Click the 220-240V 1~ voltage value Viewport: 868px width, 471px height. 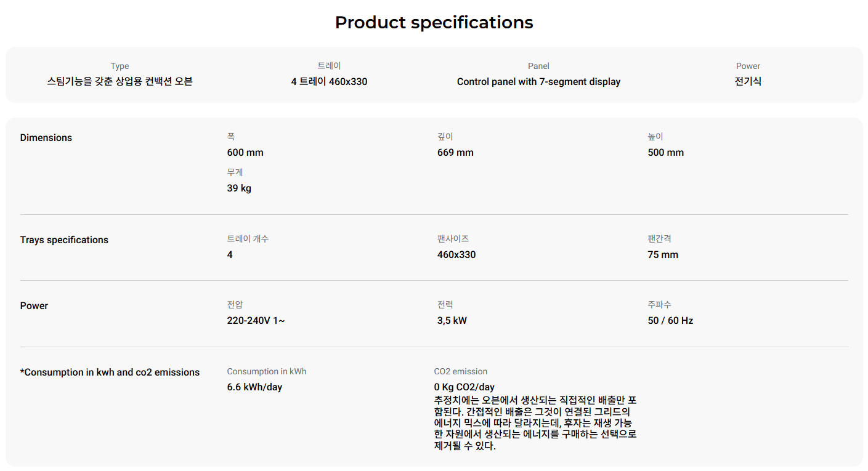(256, 321)
